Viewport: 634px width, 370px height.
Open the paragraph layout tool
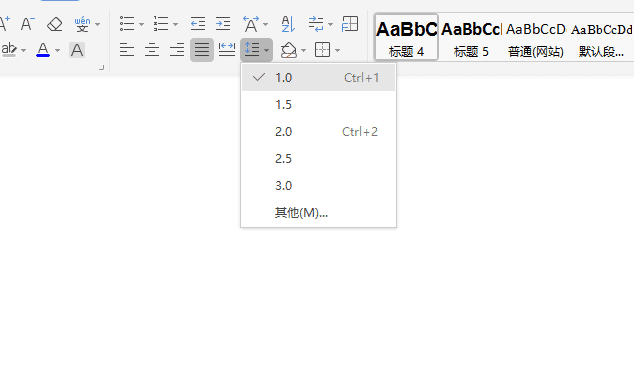316,24
